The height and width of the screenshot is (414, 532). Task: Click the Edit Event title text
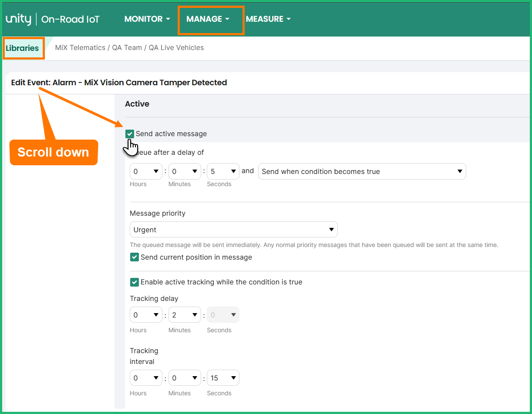pos(119,83)
